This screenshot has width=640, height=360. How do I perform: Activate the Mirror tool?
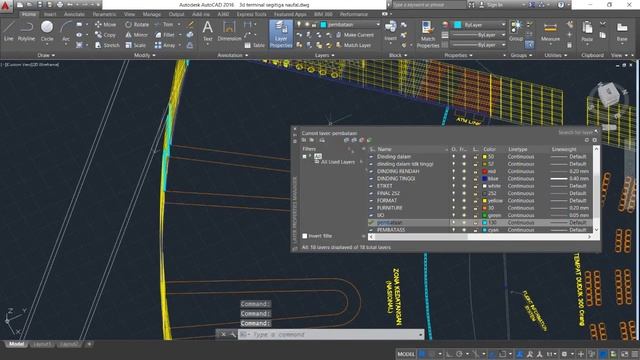click(136, 35)
